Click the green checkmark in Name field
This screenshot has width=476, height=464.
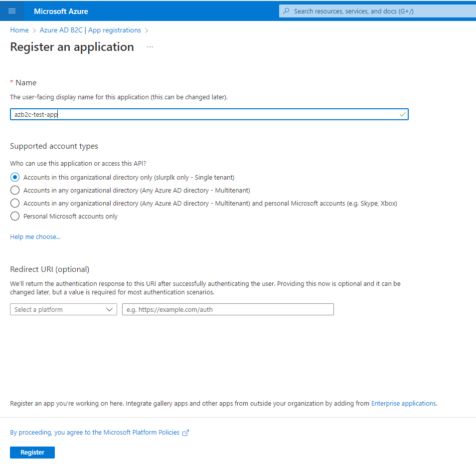[403, 115]
